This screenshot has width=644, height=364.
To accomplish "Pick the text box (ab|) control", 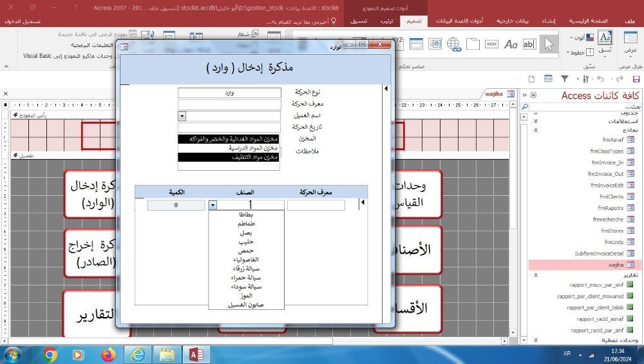I will point(529,44).
